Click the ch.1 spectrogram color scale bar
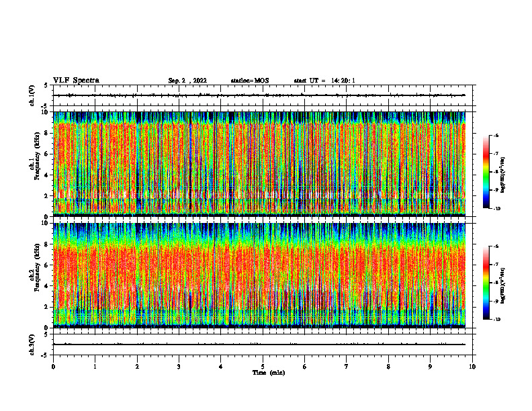This screenshot has height=411, width=532. (486, 172)
